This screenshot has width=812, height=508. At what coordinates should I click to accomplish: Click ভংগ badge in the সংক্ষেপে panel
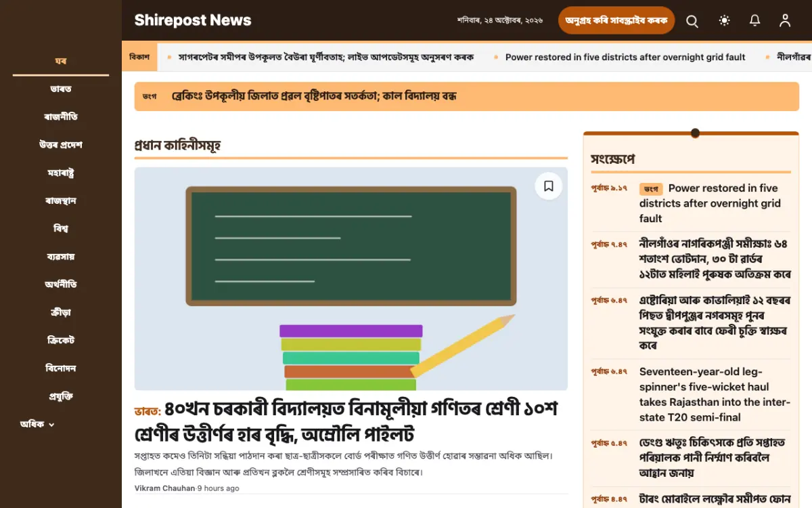tap(651, 188)
